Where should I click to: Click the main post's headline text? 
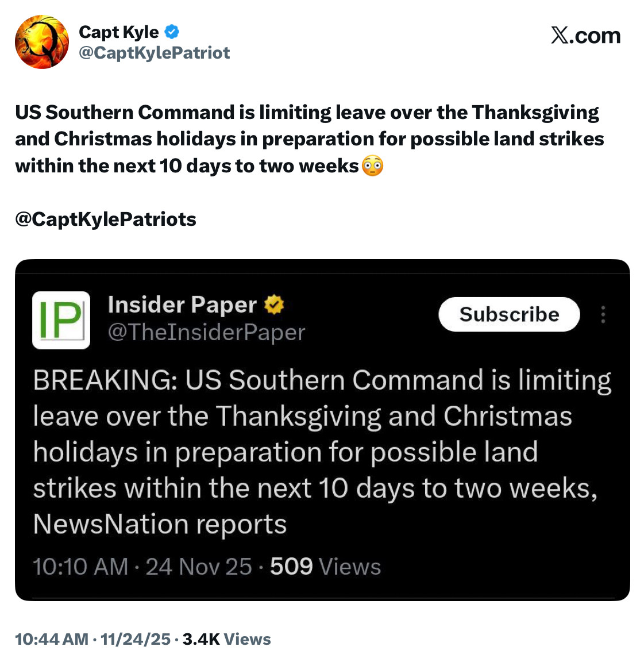(309, 139)
